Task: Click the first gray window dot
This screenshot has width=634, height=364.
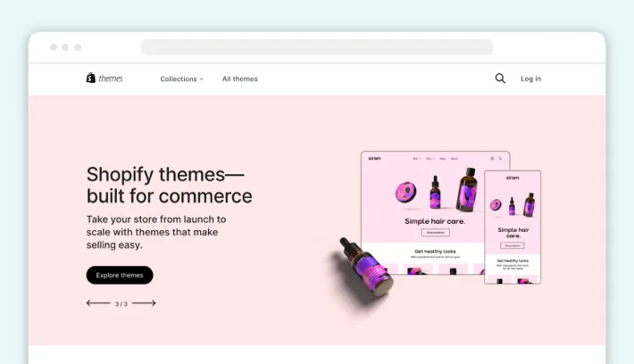Action: (54, 47)
